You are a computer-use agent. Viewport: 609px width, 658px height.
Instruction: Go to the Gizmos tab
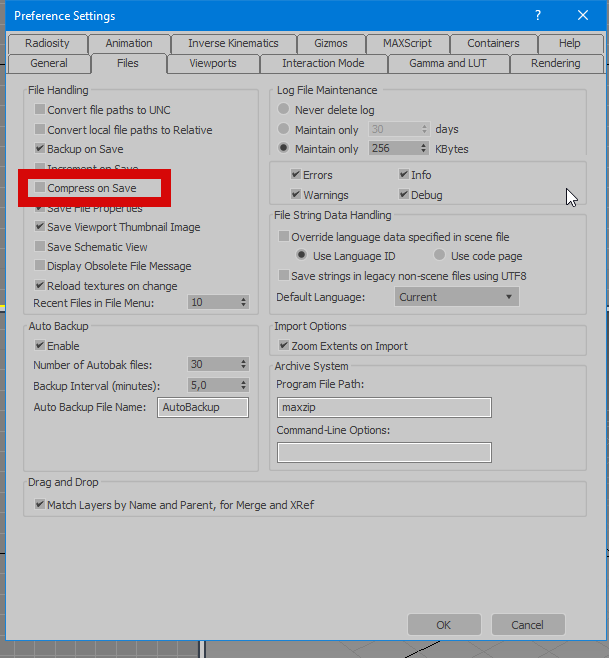pyautogui.click(x=331, y=43)
